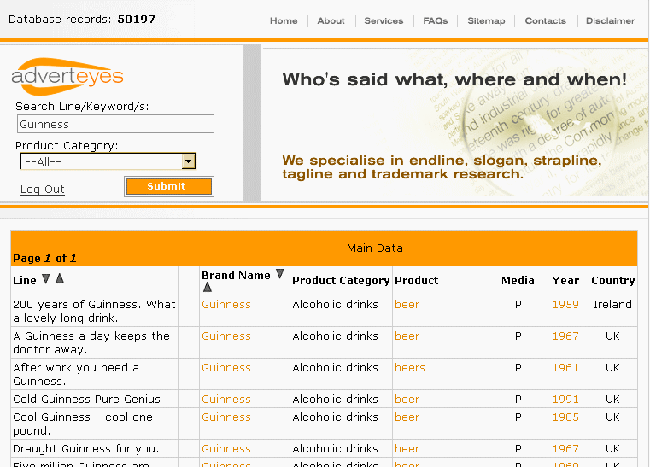Sort Line column descending arrow
Viewport: 650px width, 467px height.
coord(46,278)
